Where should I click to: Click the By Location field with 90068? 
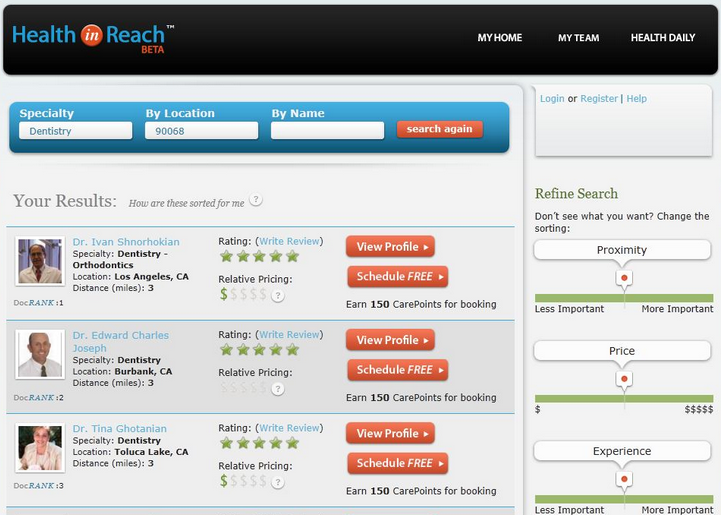coord(201,131)
